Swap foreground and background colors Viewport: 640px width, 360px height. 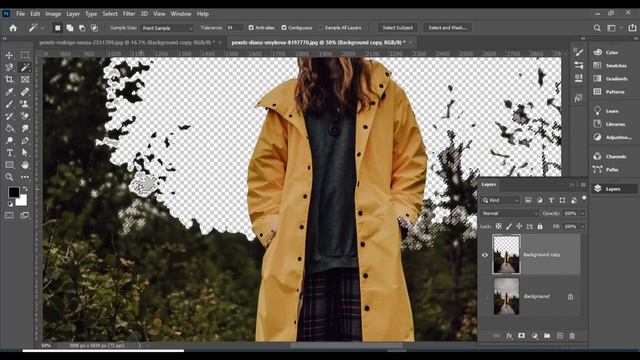click(x=25, y=189)
